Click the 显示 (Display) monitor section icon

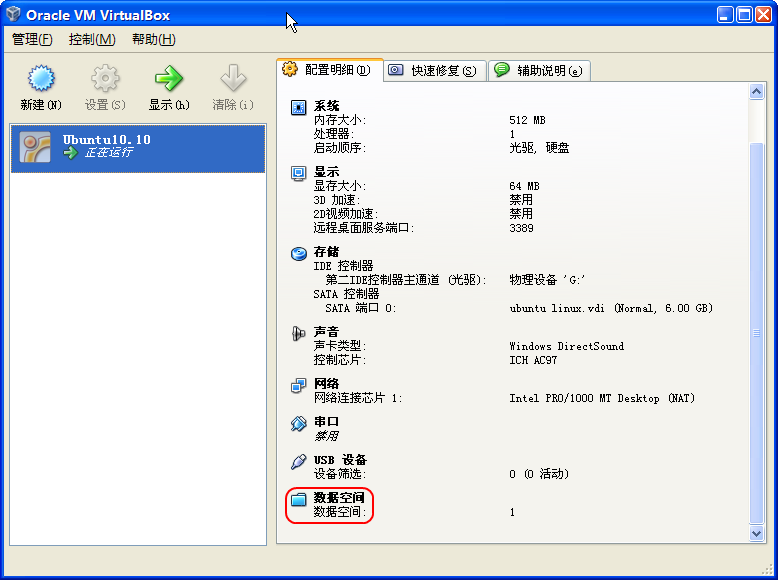[x=298, y=173]
